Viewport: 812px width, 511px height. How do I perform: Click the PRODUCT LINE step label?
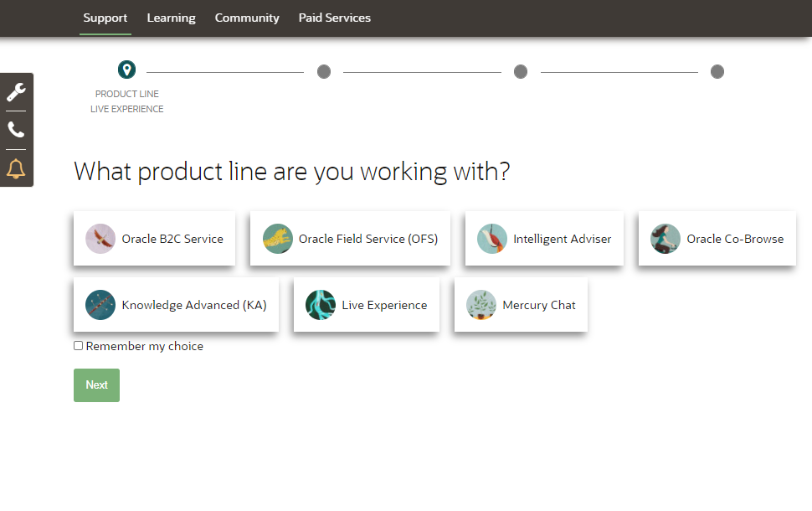(127, 94)
